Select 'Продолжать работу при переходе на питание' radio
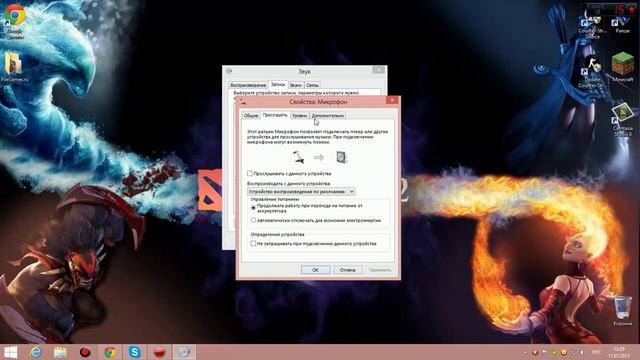This screenshot has height=360, width=640. coord(253,208)
